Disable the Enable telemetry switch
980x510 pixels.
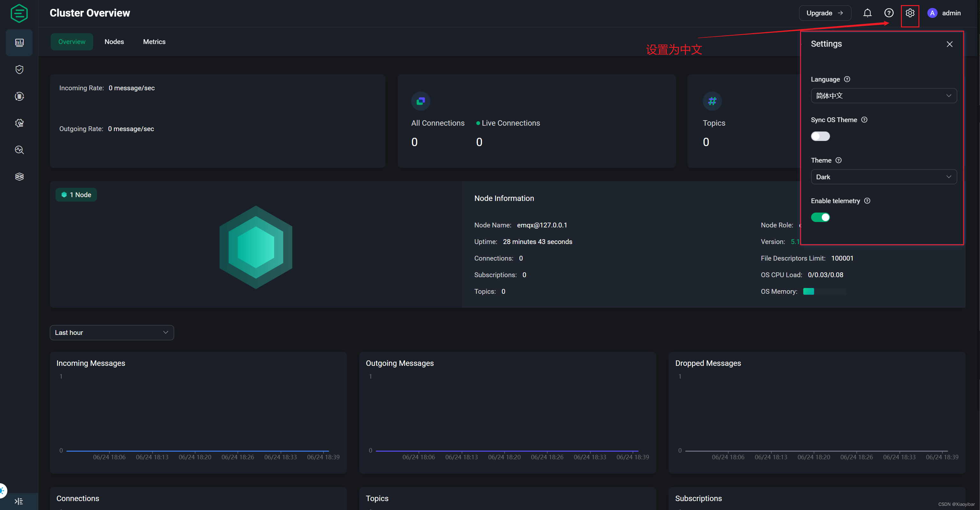tap(820, 217)
